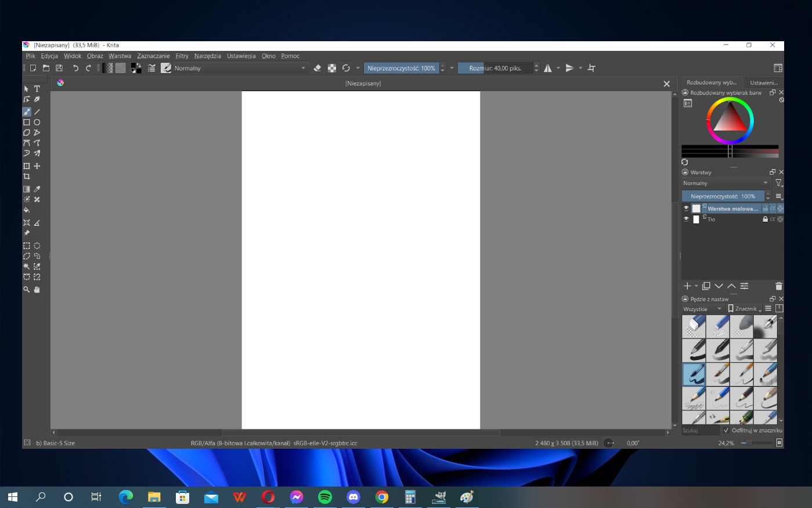The width and height of the screenshot is (812, 508).
Task: Expand the Wszystkie brush tag dropdown
Action: (x=702, y=309)
